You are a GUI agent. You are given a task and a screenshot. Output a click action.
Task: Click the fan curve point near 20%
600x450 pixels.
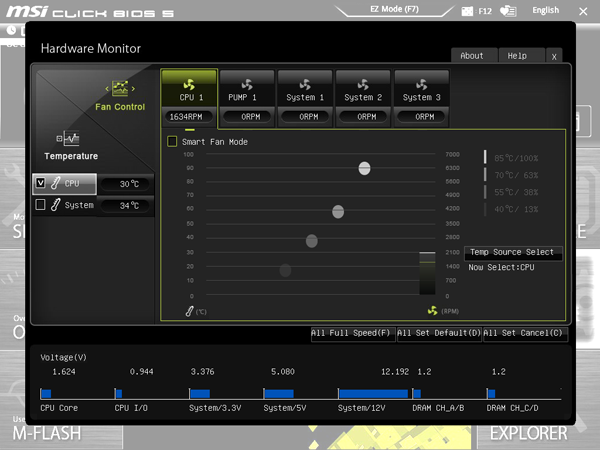tap(285, 270)
